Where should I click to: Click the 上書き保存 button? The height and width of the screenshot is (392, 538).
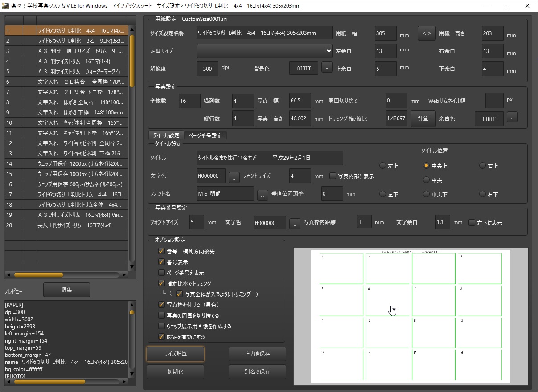coord(257,354)
